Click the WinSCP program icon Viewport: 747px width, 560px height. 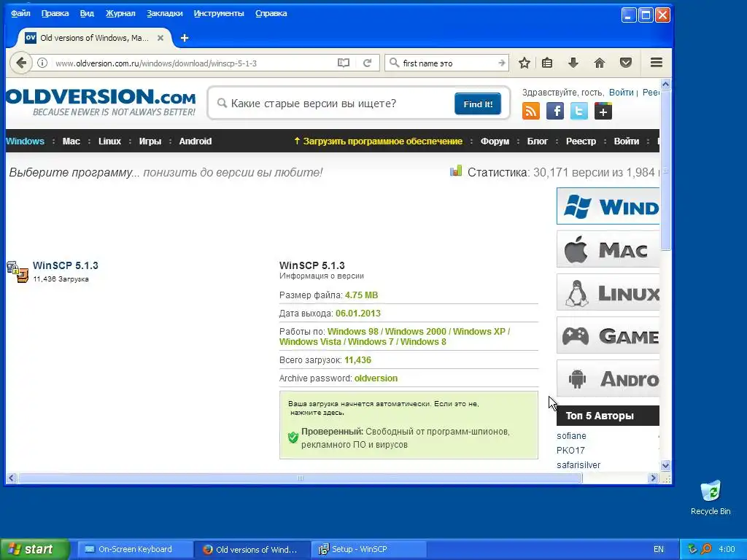[18, 271]
